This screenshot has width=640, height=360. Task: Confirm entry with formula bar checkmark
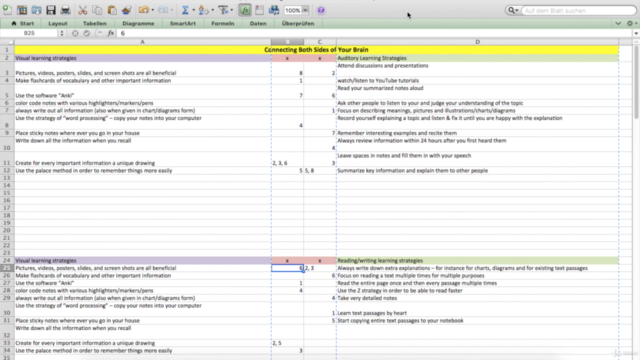coord(87,33)
